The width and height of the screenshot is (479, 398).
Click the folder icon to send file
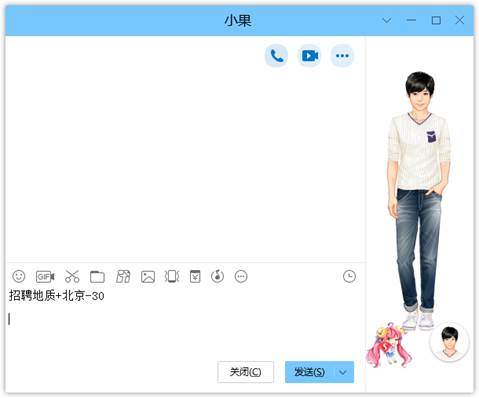tap(97, 277)
